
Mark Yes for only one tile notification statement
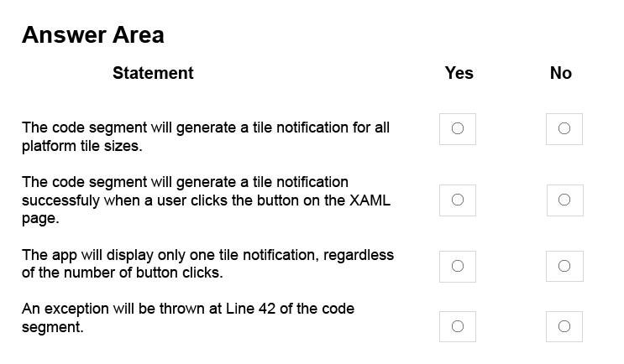point(457,266)
